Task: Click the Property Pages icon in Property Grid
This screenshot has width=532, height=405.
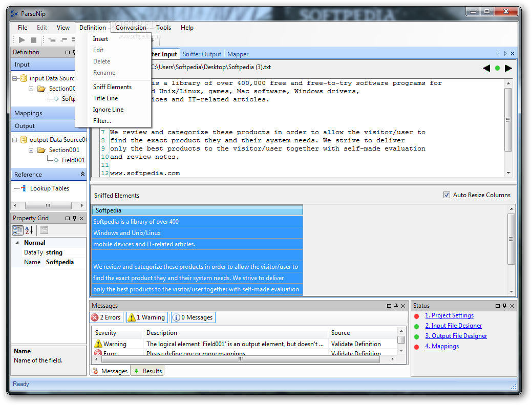Action: pos(44,230)
